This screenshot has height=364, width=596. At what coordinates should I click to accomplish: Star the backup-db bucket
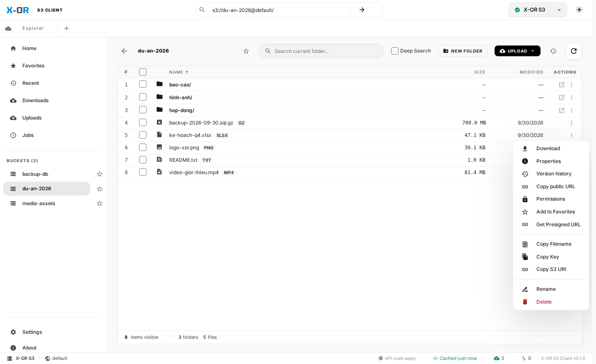click(x=99, y=174)
